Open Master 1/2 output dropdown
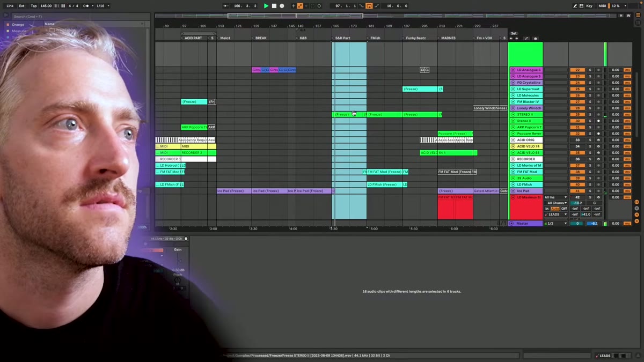The width and height of the screenshot is (644, 362). point(556,224)
